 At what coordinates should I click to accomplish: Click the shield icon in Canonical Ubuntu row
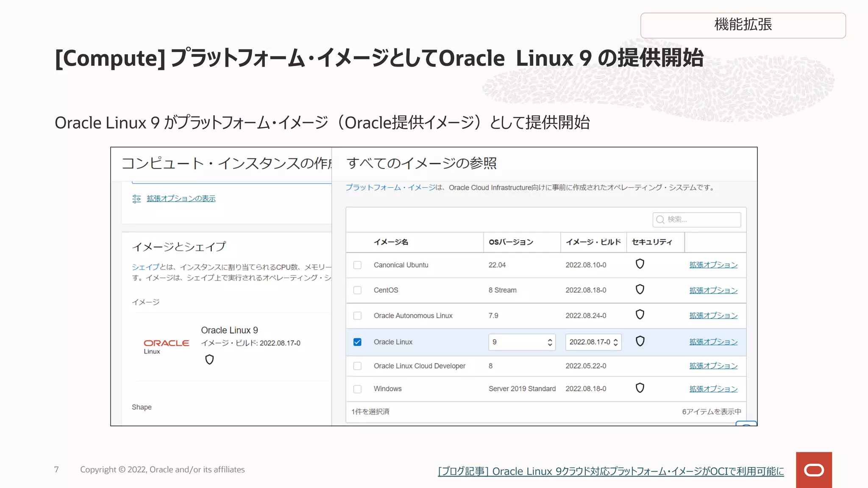point(640,264)
